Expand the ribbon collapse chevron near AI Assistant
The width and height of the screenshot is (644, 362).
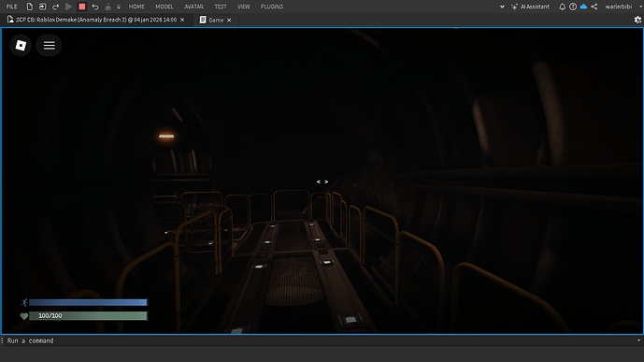pyautogui.click(x=502, y=7)
